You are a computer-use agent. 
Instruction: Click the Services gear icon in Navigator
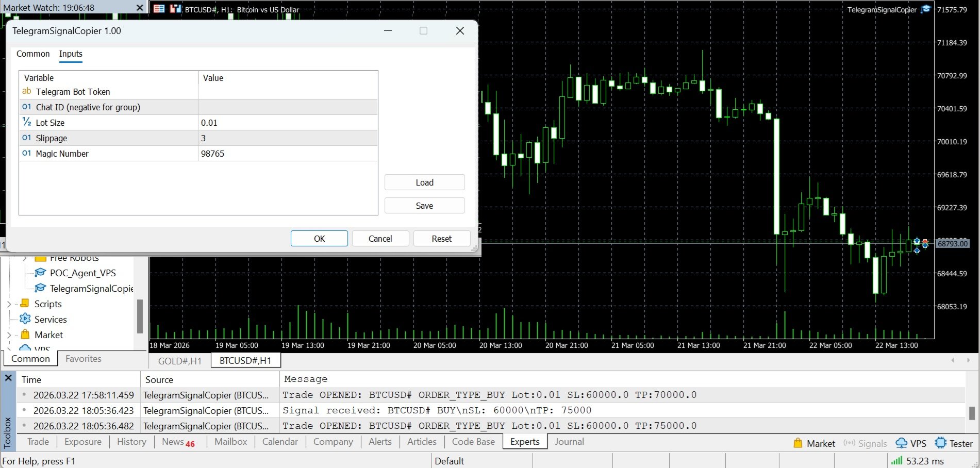pyautogui.click(x=25, y=319)
